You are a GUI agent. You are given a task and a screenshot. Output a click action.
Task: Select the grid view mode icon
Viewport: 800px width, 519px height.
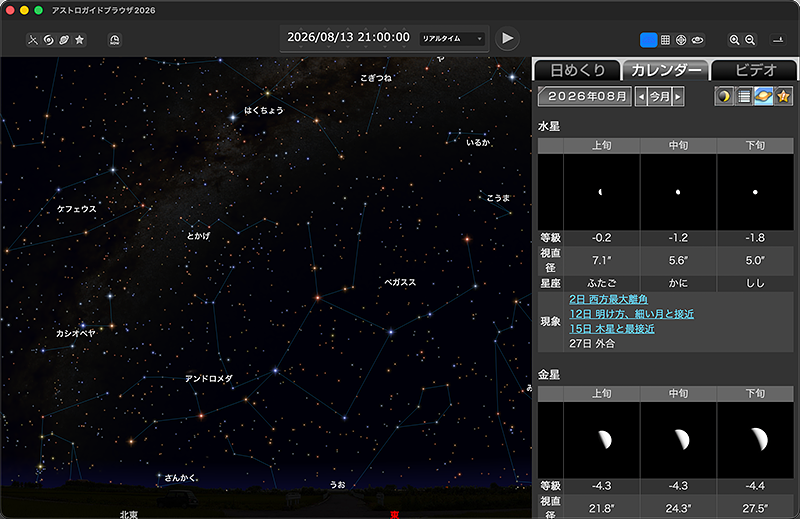665,40
